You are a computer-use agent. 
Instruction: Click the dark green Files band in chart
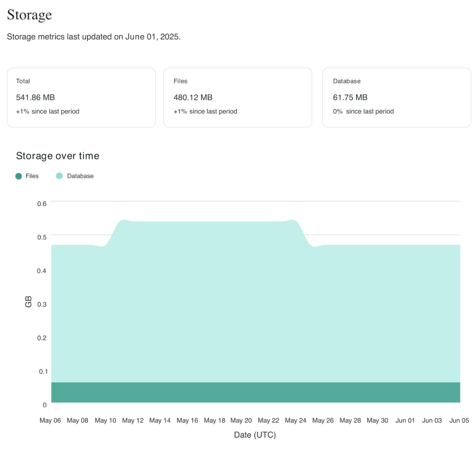pos(255,392)
